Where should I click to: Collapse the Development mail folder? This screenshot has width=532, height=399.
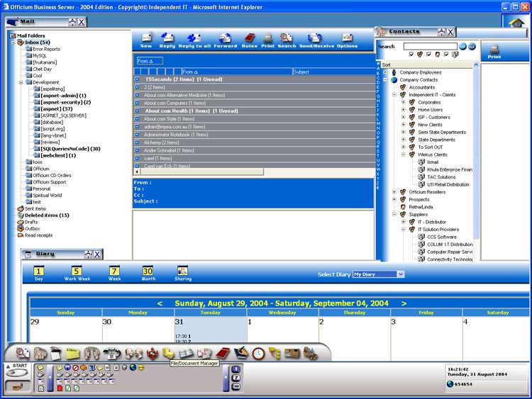coord(21,82)
